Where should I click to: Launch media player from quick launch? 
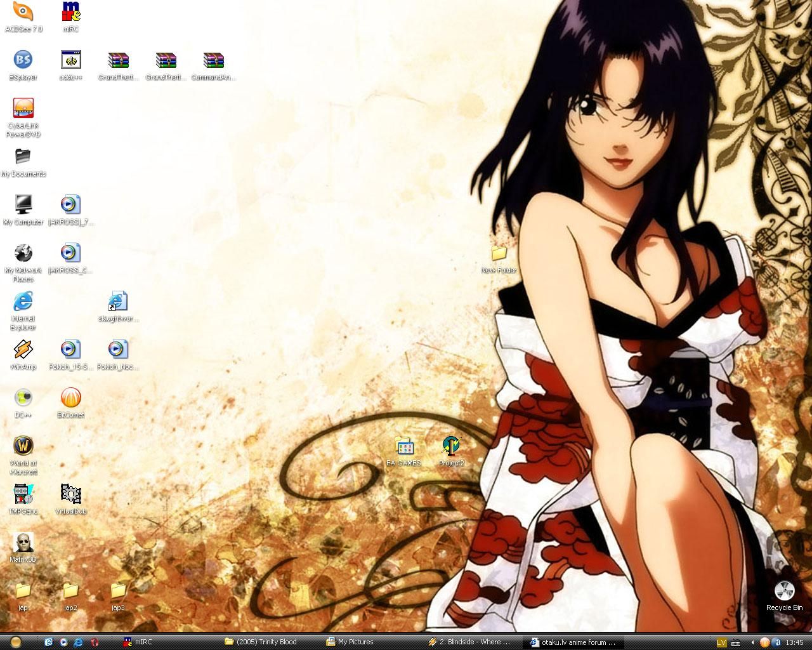(x=64, y=642)
